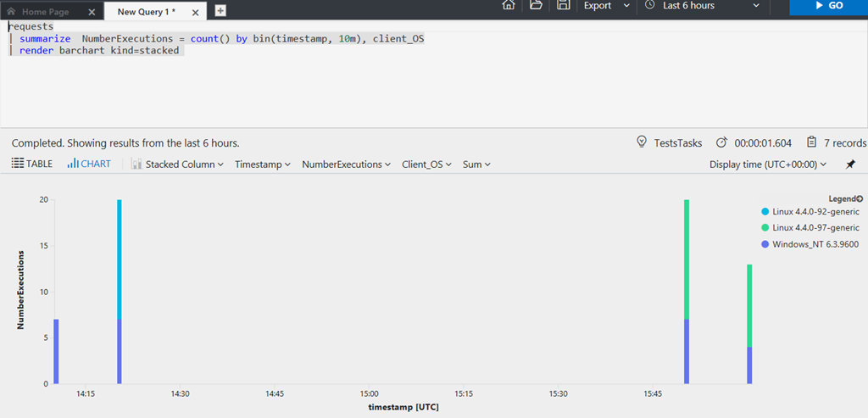The width and height of the screenshot is (868, 418).
Task: Close the Home Page tab
Action: click(x=92, y=12)
